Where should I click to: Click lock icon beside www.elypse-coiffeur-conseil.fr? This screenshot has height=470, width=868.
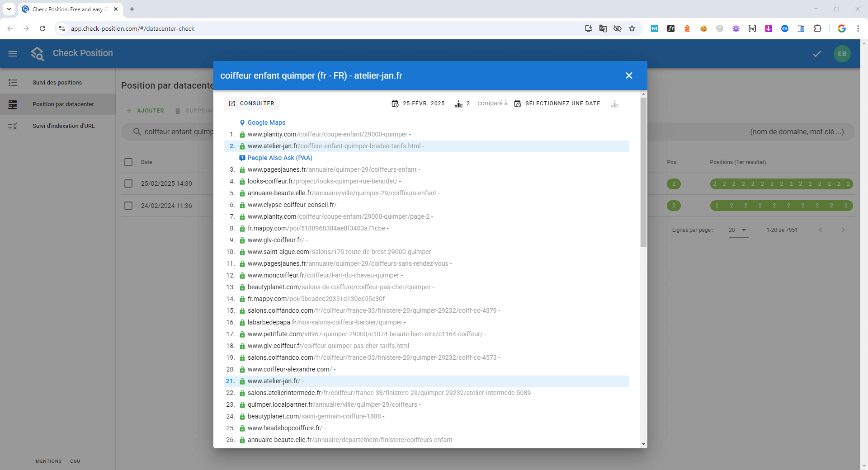pyautogui.click(x=242, y=205)
